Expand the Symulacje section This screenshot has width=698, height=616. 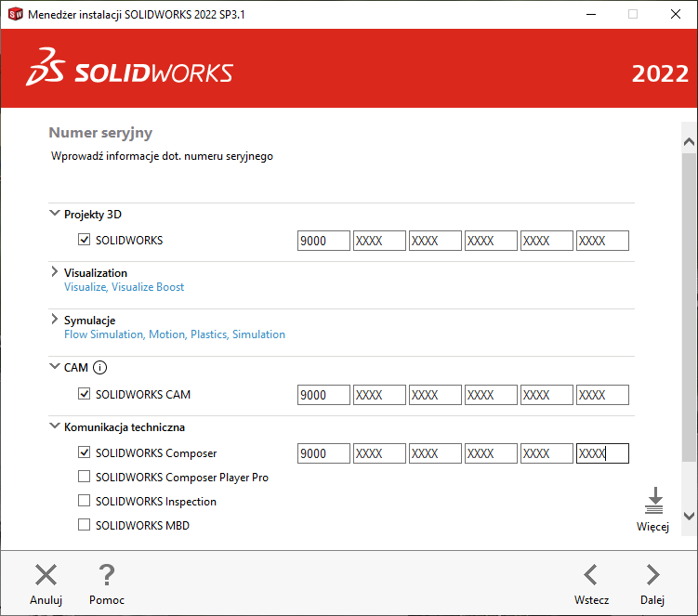click(x=54, y=319)
